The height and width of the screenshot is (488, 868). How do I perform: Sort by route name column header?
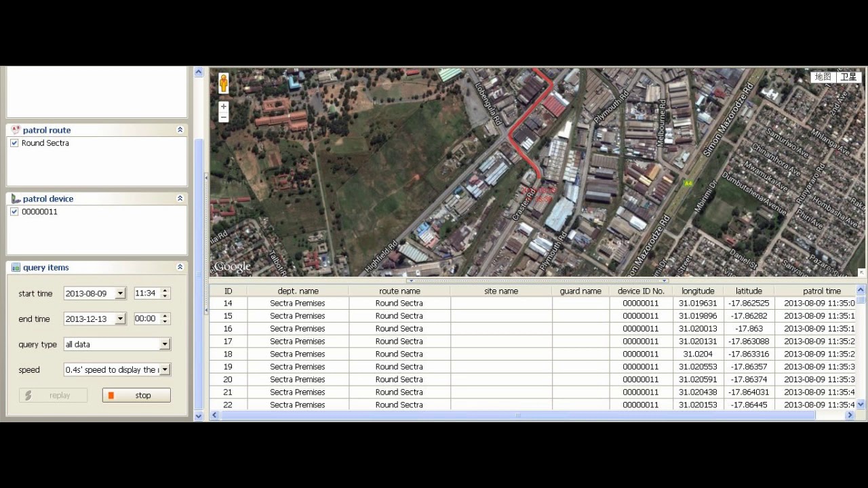pyautogui.click(x=399, y=291)
